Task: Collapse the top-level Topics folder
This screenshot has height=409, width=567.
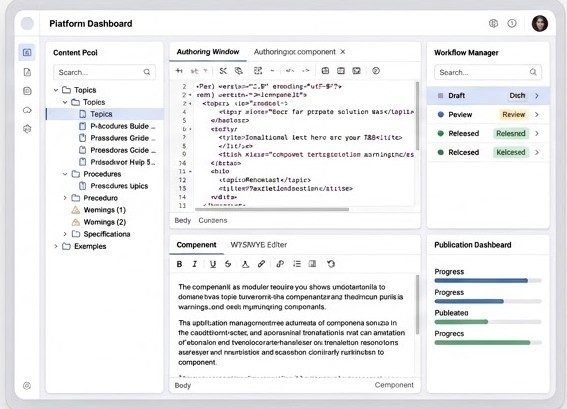Action: tap(56, 90)
